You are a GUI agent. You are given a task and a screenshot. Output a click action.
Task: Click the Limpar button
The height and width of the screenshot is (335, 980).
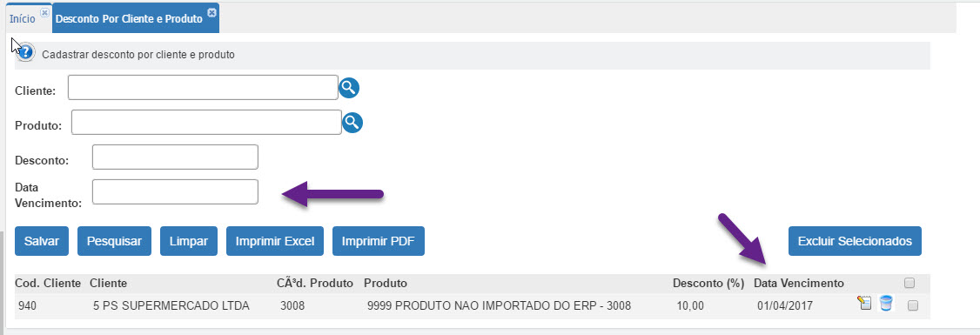[189, 241]
